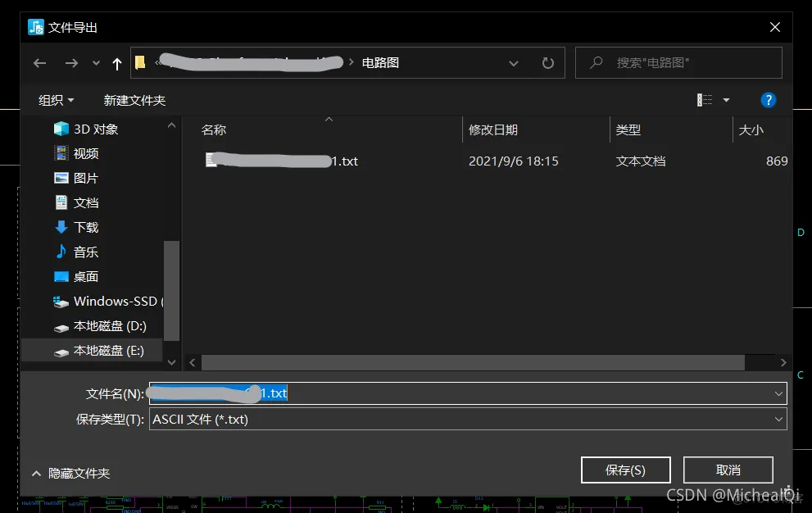Go up one folder level
Viewport: 812px width, 513px height.
coord(117,64)
